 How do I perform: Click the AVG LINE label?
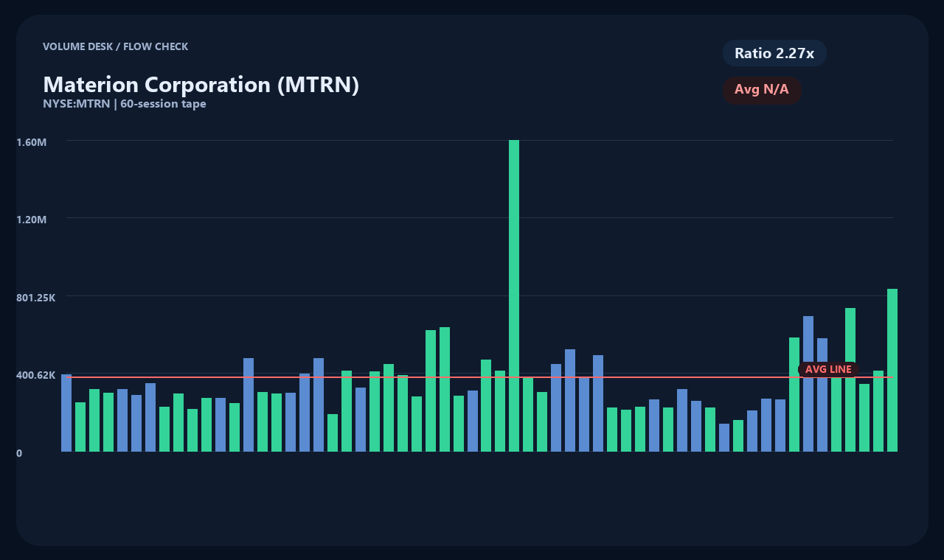coord(828,369)
